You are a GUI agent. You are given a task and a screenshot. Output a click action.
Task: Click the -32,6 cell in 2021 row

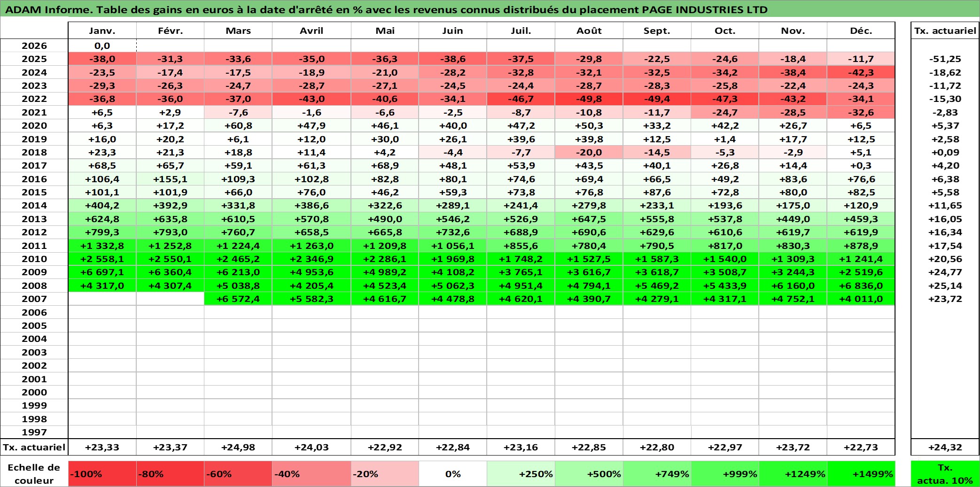[x=861, y=112]
